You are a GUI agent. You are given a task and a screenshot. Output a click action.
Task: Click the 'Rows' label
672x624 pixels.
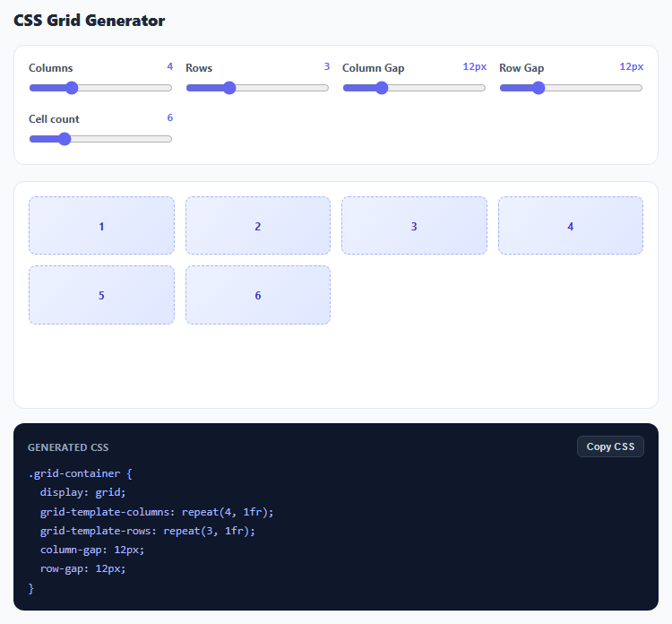(199, 68)
